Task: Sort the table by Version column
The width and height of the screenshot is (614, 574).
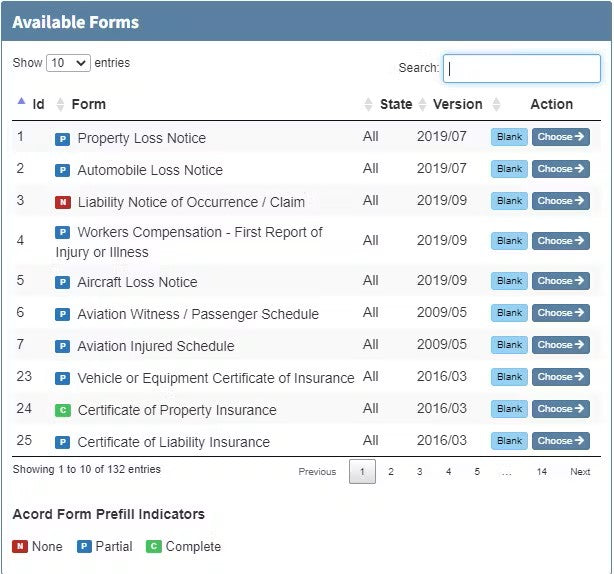Action: coord(457,104)
